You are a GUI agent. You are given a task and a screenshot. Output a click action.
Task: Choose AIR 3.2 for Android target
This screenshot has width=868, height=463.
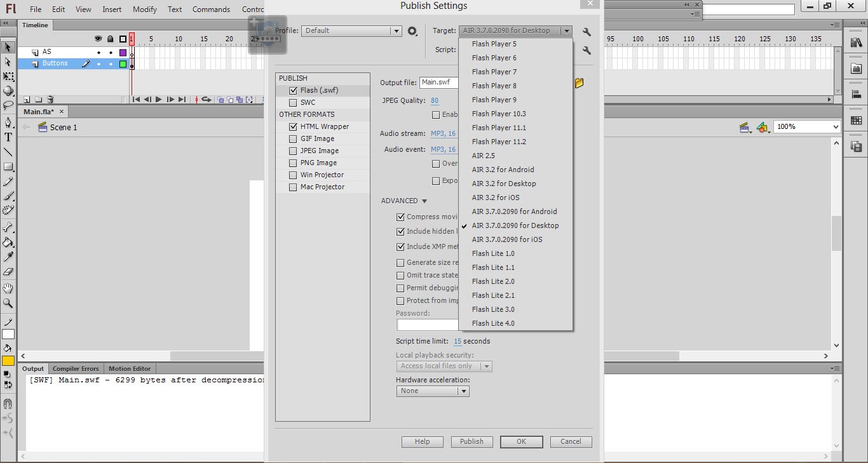(503, 170)
